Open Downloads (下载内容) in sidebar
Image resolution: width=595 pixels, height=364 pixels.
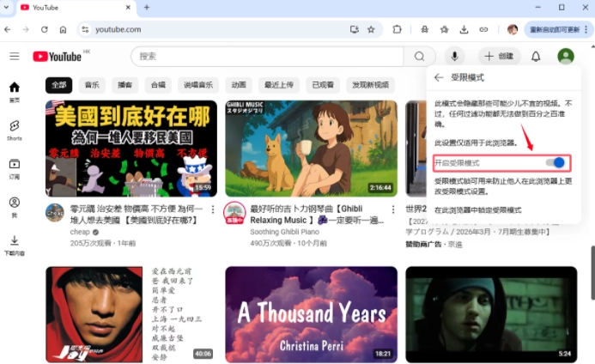(15, 245)
